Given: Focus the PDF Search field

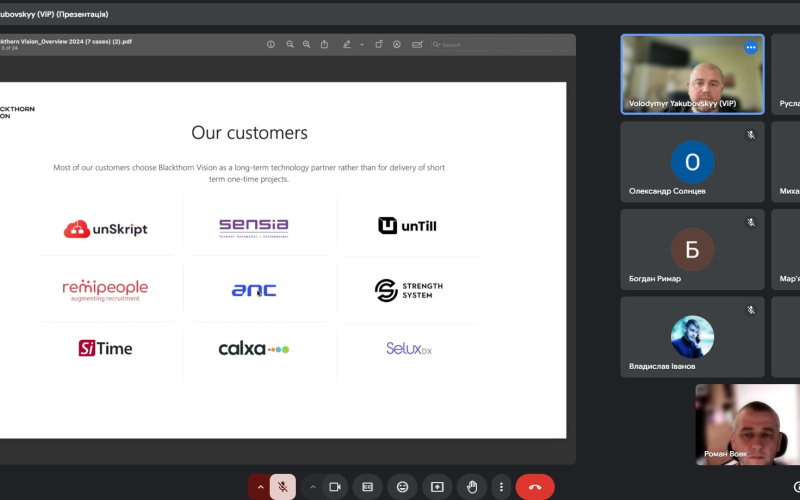Looking at the screenshot, I should pos(501,44).
